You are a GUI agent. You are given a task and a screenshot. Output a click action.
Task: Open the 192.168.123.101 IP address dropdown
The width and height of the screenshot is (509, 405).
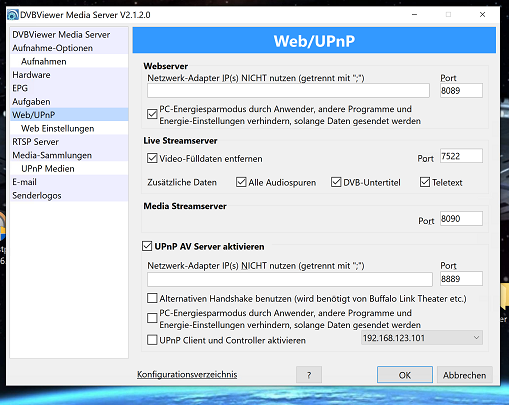click(422, 338)
